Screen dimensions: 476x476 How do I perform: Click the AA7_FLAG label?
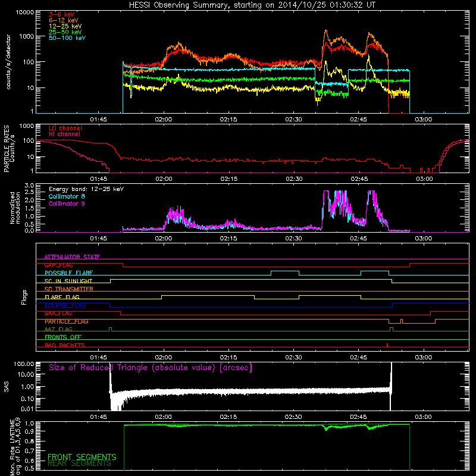coord(58,329)
